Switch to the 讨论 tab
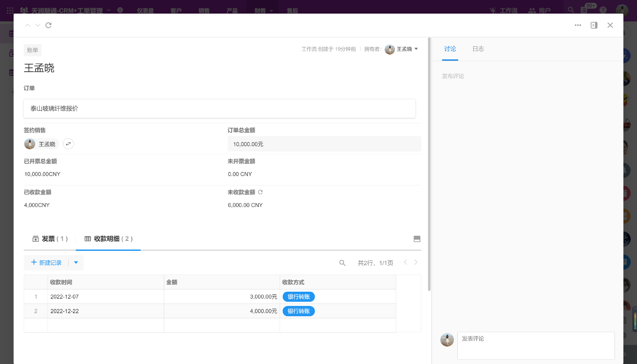Image resolution: width=637 pixels, height=364 pixels. click(x=450, y=49)
